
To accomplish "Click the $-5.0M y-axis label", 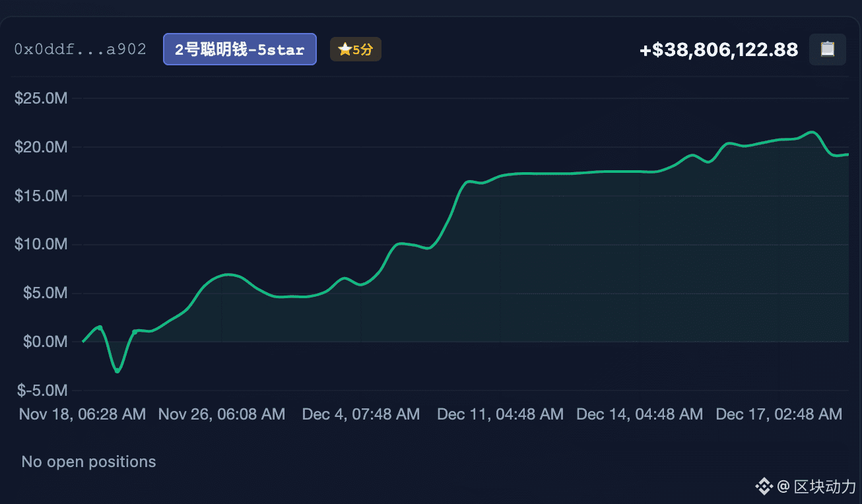I will click(x=42, y=391).
